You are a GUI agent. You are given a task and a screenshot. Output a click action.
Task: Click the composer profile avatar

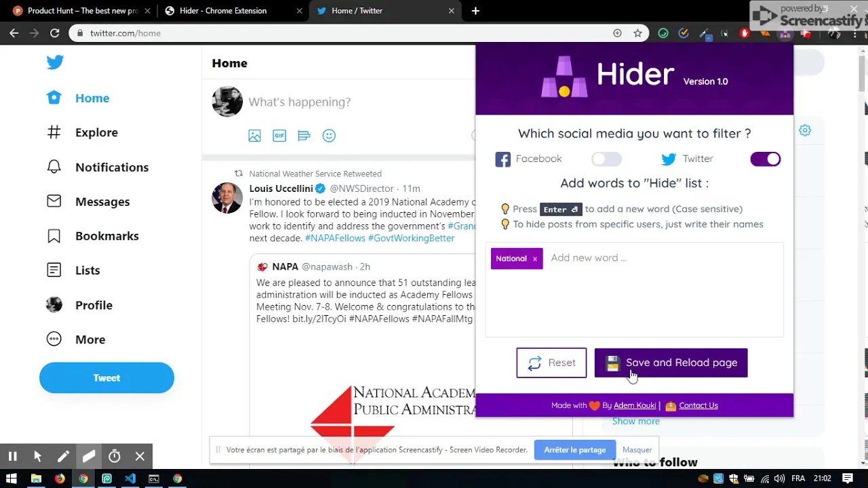point(227,102)
